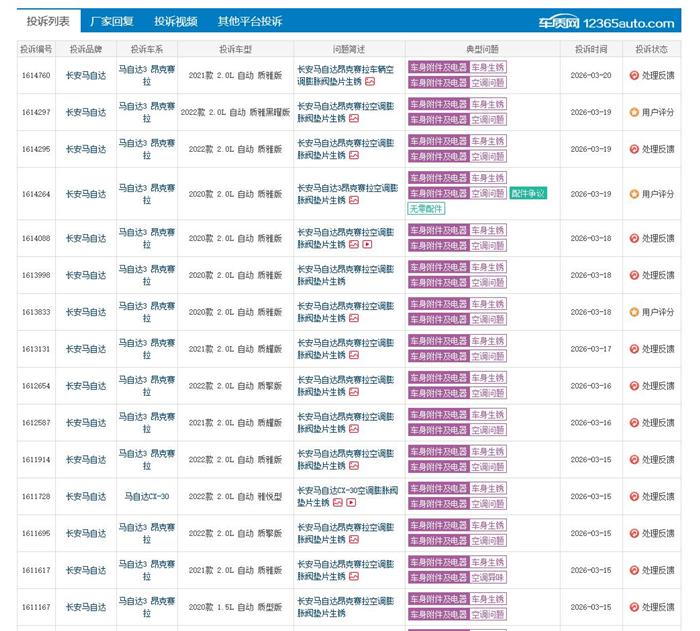Open the 投诉视频 tab
This screenshot has width=700, height=631.
point(175,21)
